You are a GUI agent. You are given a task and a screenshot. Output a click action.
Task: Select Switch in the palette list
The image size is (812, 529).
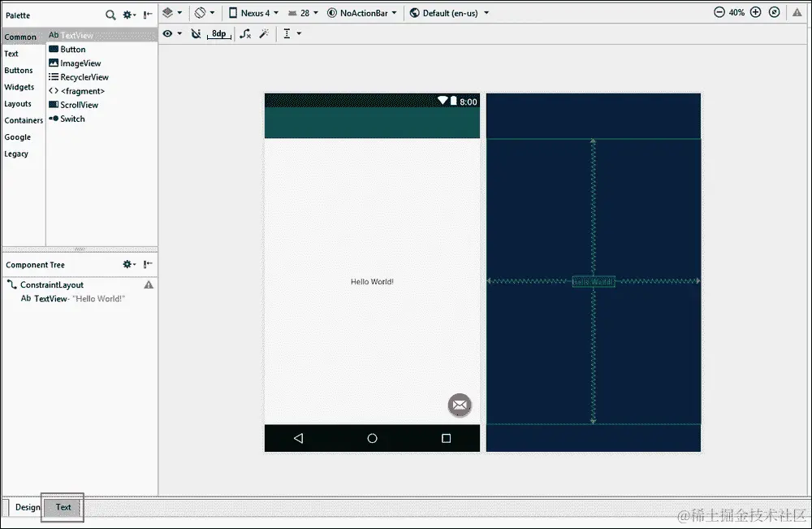[102, 119]
